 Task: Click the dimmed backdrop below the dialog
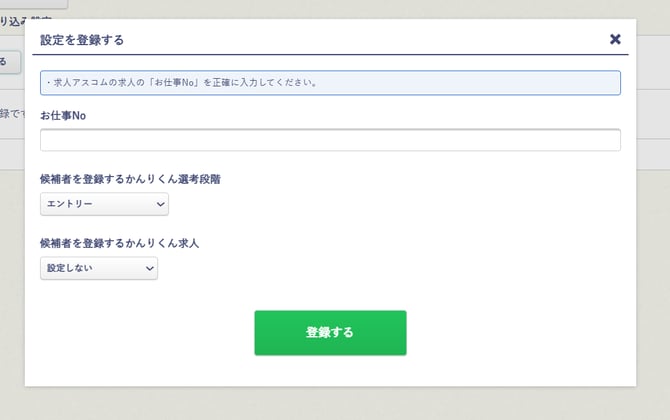330,403
